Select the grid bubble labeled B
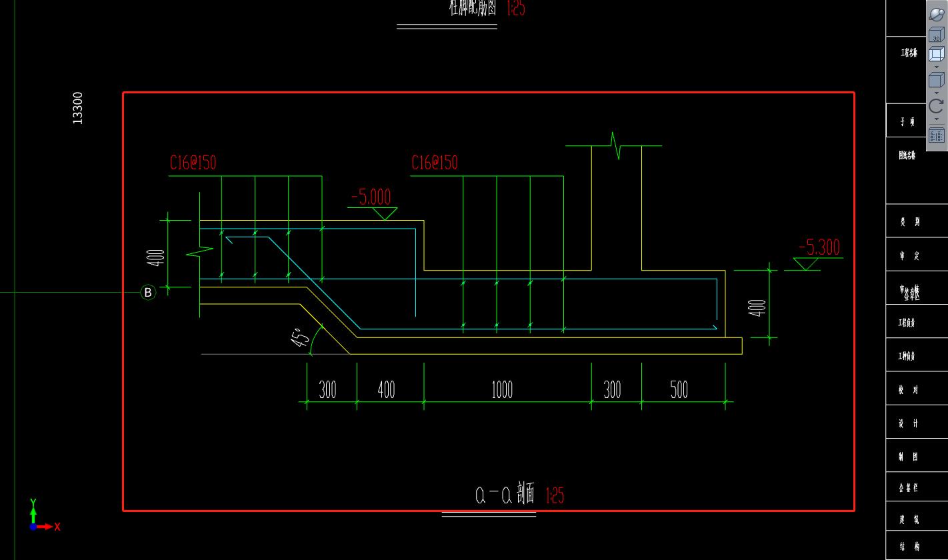Screen dimensions: 948x560 [x=148, y=292]
